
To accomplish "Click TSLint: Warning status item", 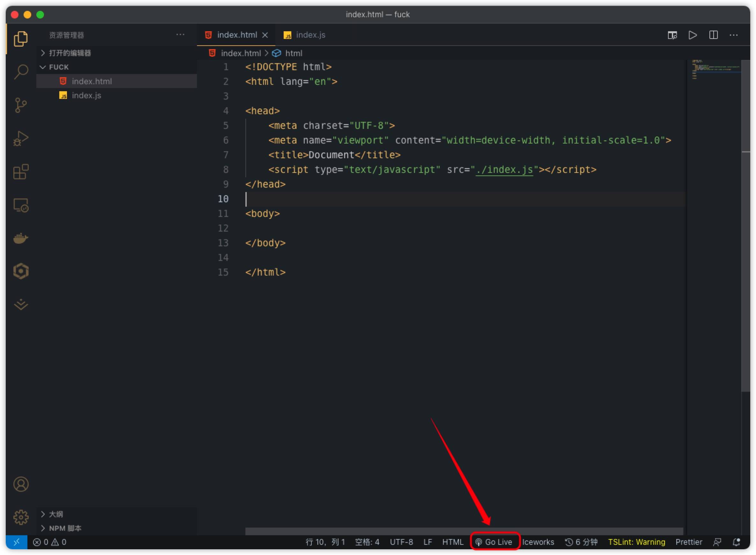I will coord(636,542).
